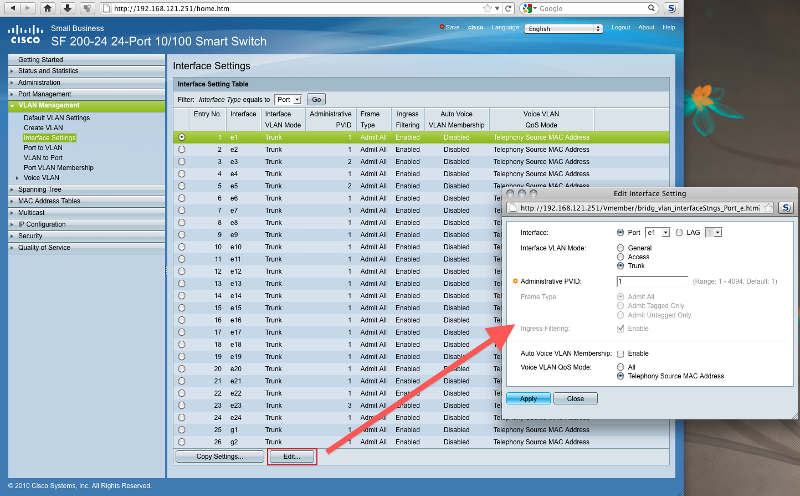The image size is (800, 496).
Task: Expand MAC Address Tables menu
Action: tap(49, 201)
